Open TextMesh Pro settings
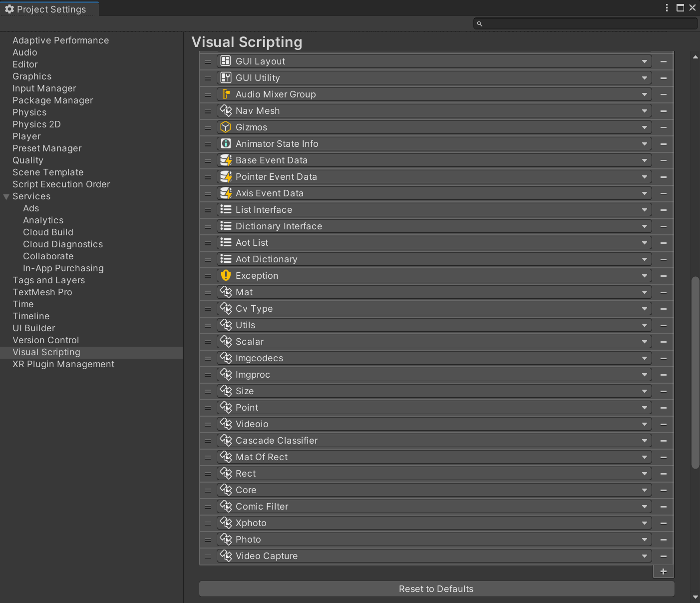Screen dimensions: 700x603 coord(42,292)
